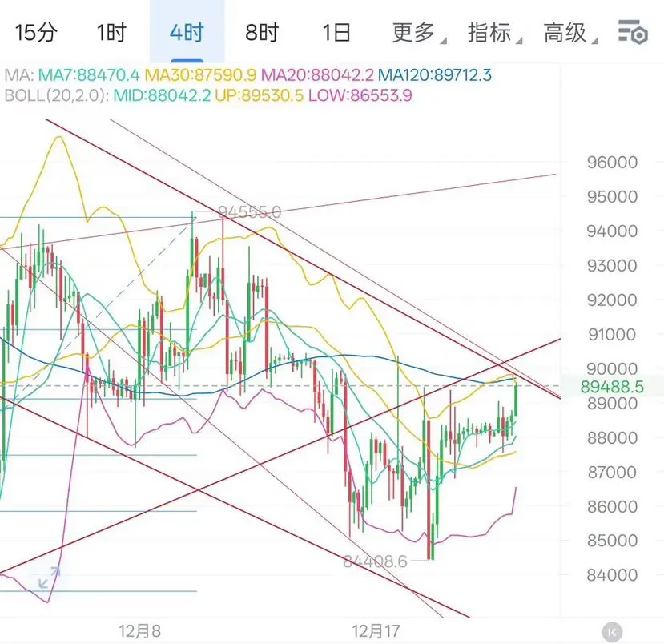664x644 pixels.
Task: Tap the 85000 price axis label
Action: (612, 540)
